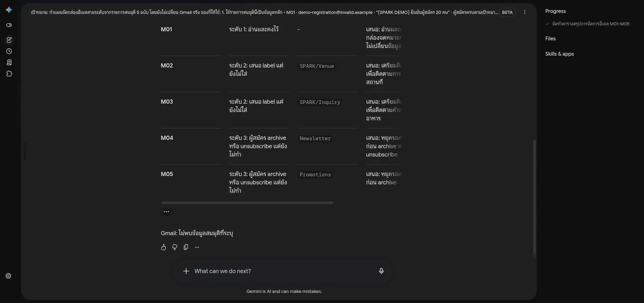The width and height of the screenshot is (644, 303).
Task: Toggle the sidebar panel icon
Action: click(x=9, y=25)
